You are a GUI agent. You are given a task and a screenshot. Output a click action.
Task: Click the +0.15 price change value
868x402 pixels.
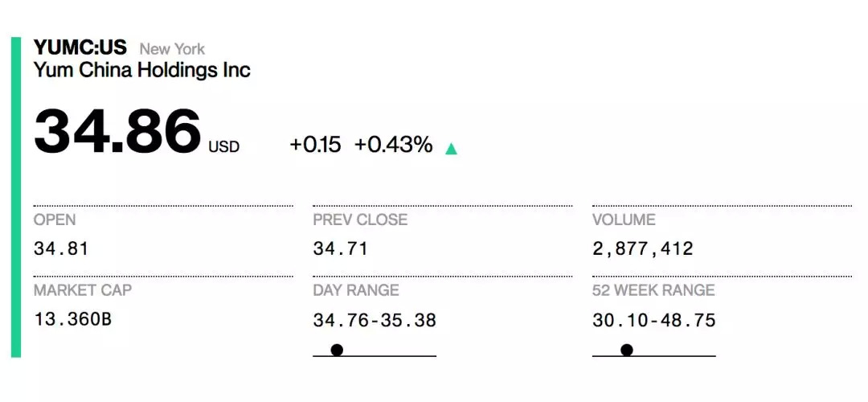tap(315, 145)
